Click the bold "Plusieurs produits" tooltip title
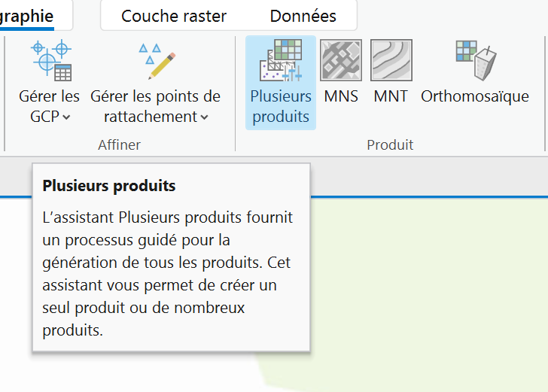548x392 pixels. tap(109, 185)
